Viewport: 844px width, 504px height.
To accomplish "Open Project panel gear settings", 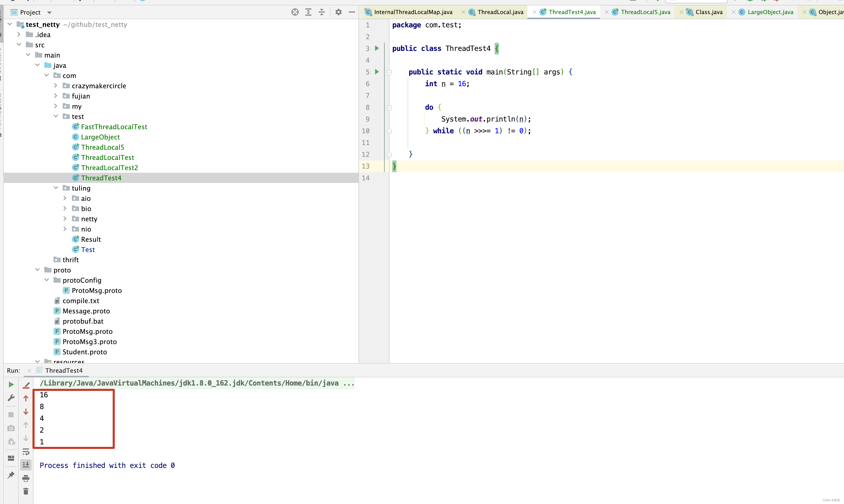I will point(338,12).
